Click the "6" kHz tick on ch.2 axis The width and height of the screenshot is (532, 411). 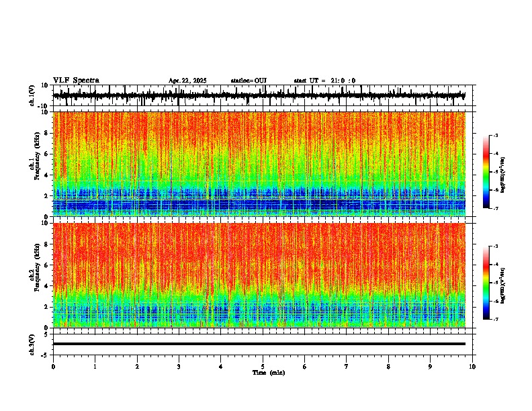point(46,265)
